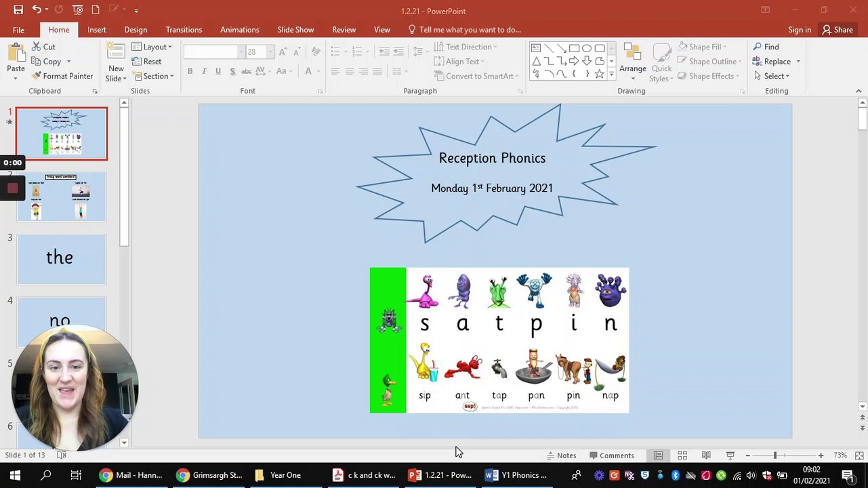This screenshot has width=868, height=488.
Task: Click the Sign in link
Action: click(x=800, y=30)
